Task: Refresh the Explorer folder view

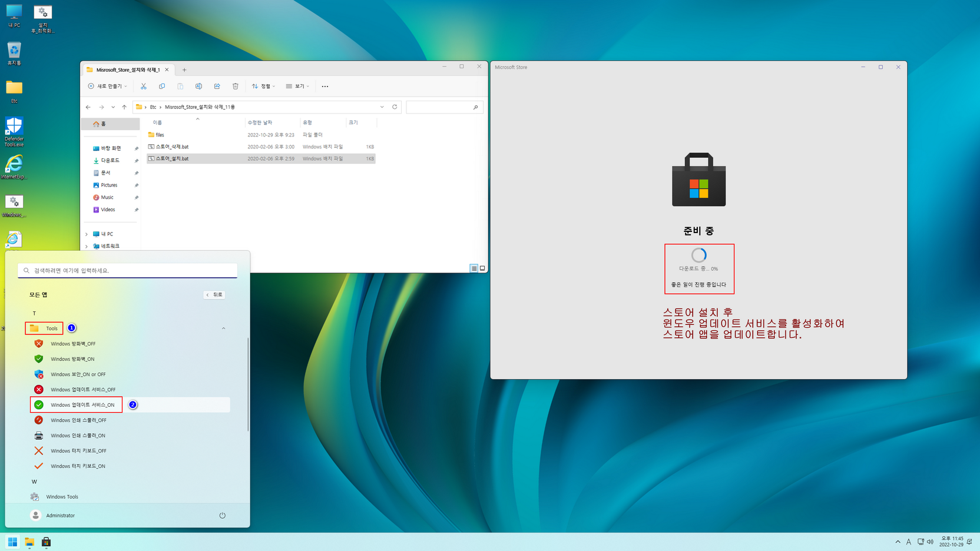Action: click(x=395, y=107)
